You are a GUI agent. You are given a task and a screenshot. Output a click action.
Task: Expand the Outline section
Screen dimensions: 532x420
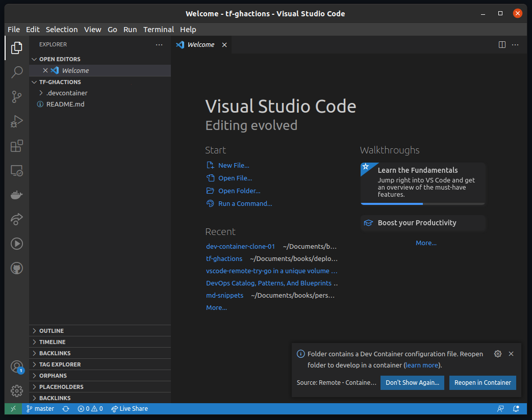[100, 331]
